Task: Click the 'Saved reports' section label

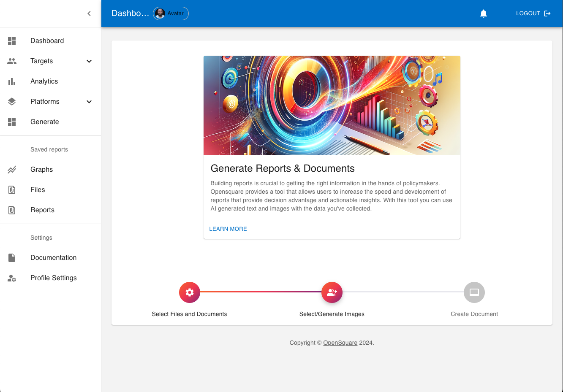Action: 49,149
